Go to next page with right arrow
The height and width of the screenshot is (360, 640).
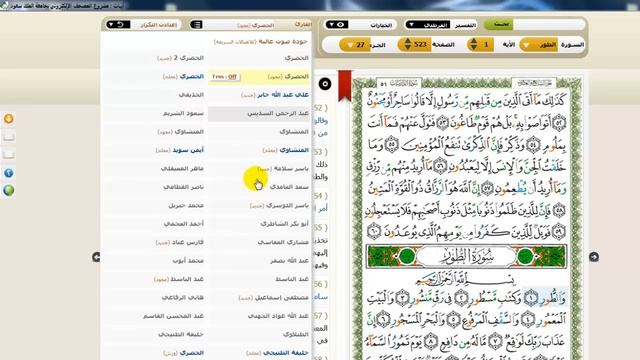[x=594, y=257]
